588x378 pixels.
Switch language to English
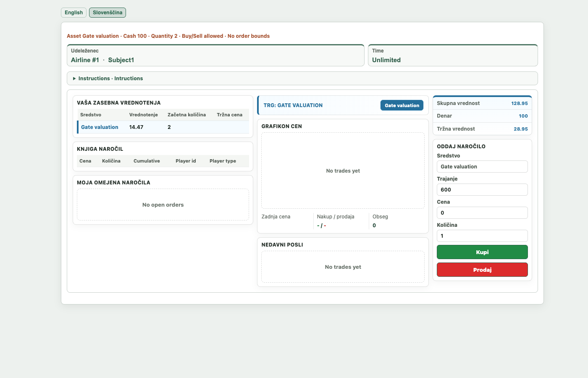[73, 13]
